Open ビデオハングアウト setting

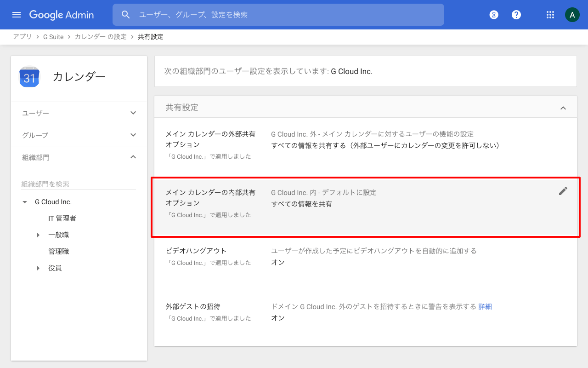point(366,264)
